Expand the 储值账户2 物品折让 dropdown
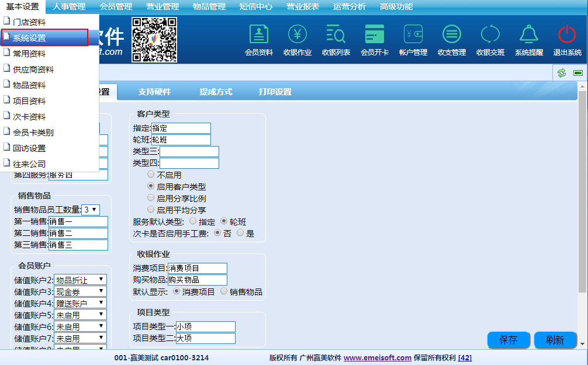 pos(80,280)
